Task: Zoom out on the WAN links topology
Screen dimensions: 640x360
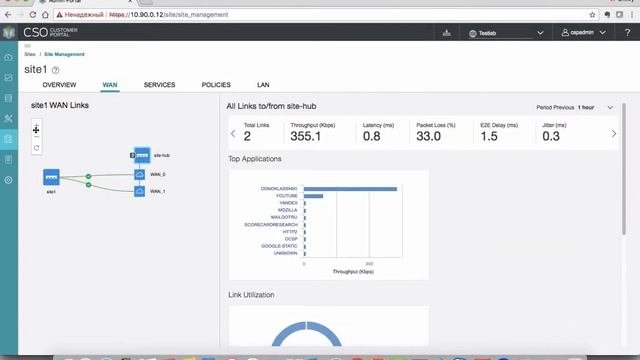Action: 36,137
